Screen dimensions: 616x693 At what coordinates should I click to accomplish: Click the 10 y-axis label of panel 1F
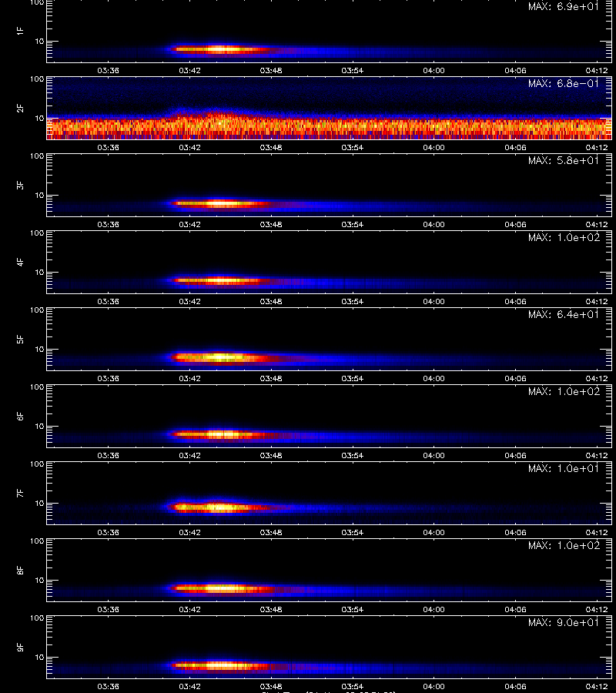click(x=39, y=41)
